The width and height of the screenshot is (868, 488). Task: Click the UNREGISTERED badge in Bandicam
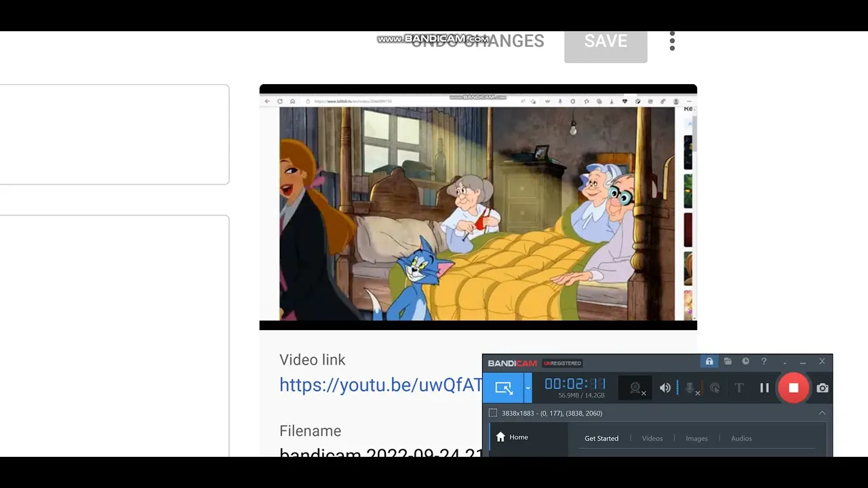pyautogui.click(x=562, y=363)
